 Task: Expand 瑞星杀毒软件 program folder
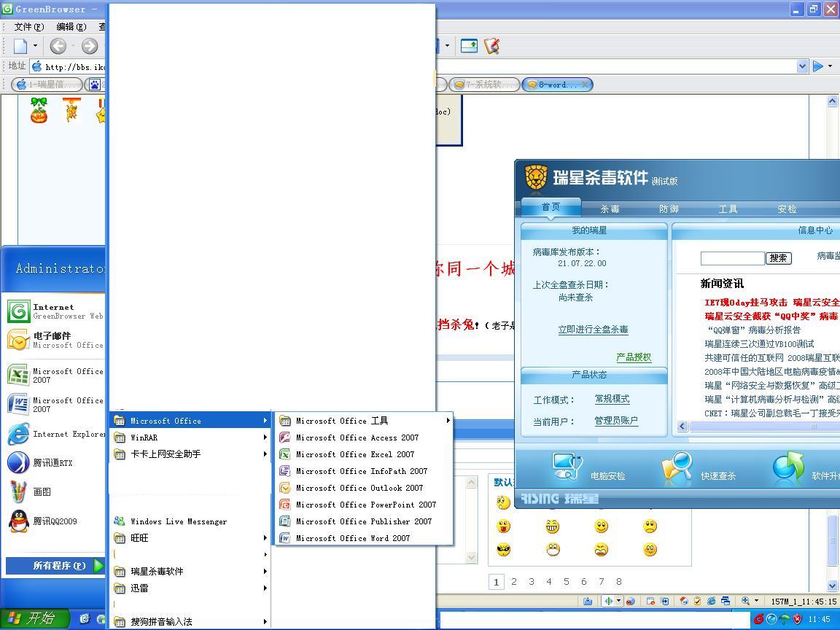190,572
